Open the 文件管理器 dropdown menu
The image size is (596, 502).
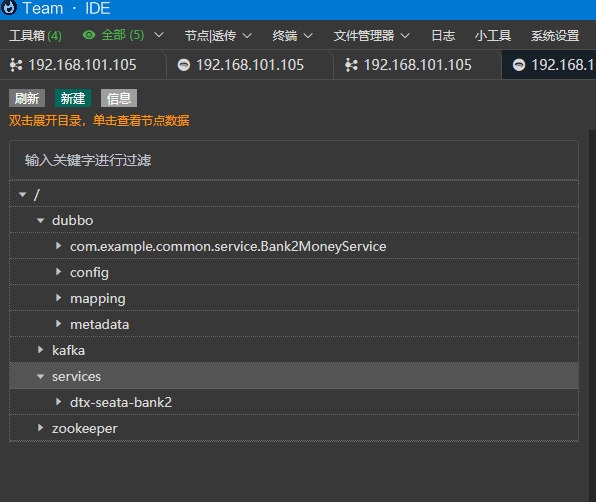tap(372, 36)
